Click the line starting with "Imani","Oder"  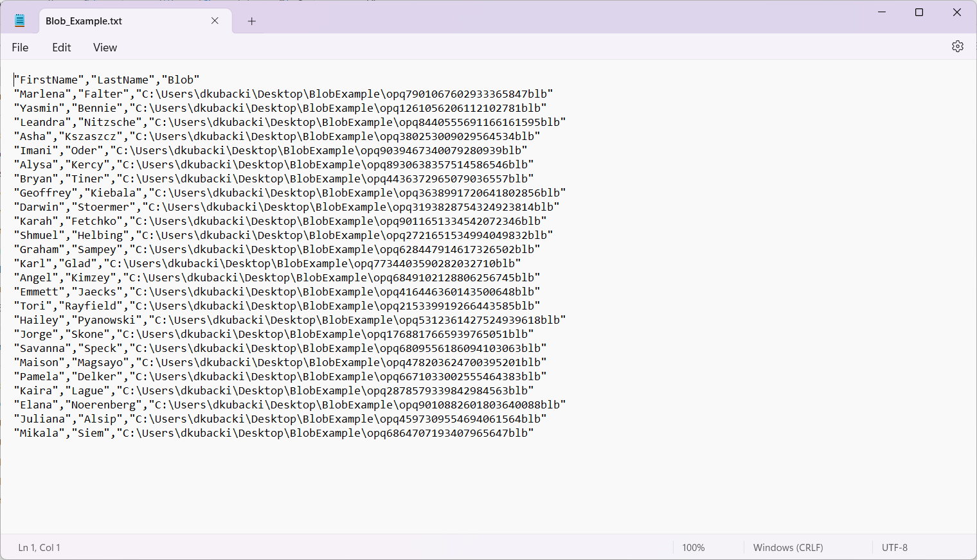(x=271, y=150)
